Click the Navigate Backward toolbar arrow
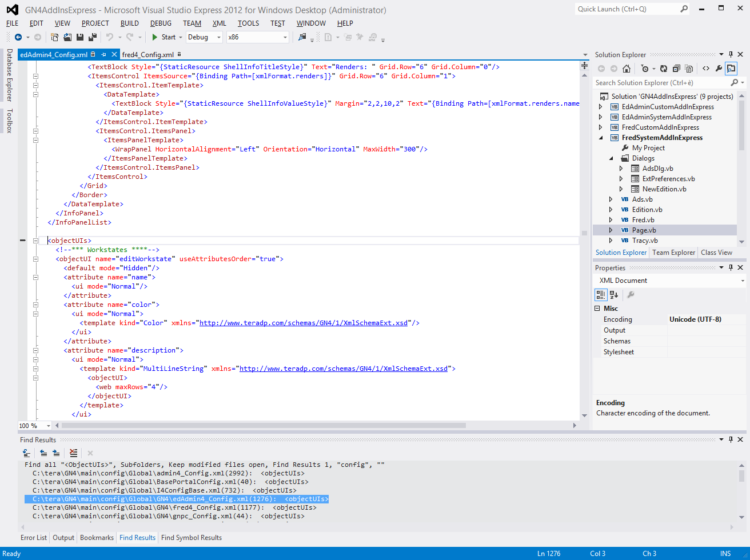Screen dimensions: 750x560 [x=18, y=37]
